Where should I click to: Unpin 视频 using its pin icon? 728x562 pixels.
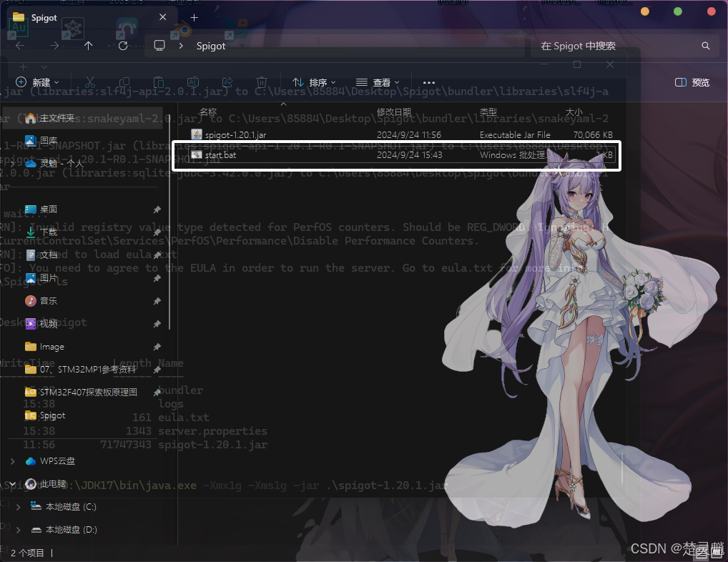point(157,324)
